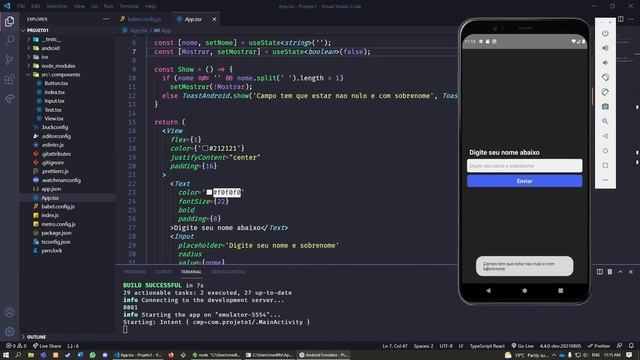
Task: Open the Source Control view
Action: (9, 60)
